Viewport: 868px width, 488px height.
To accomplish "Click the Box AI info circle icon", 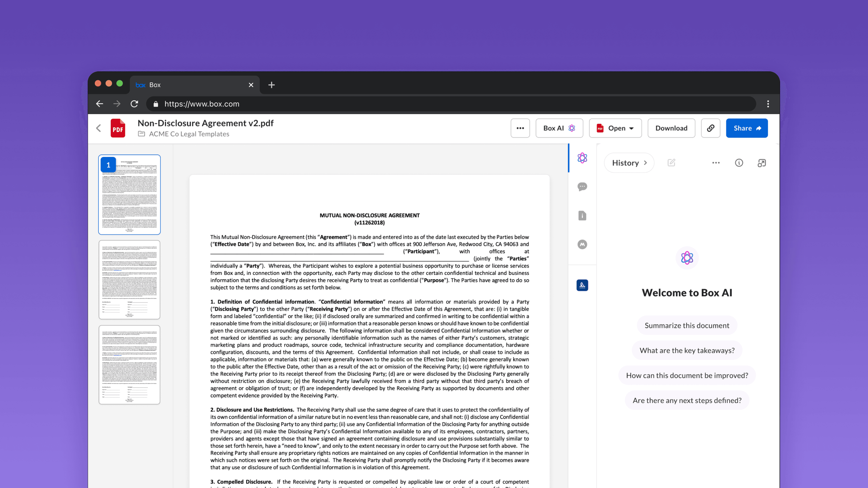I will [x=739, y=163].
